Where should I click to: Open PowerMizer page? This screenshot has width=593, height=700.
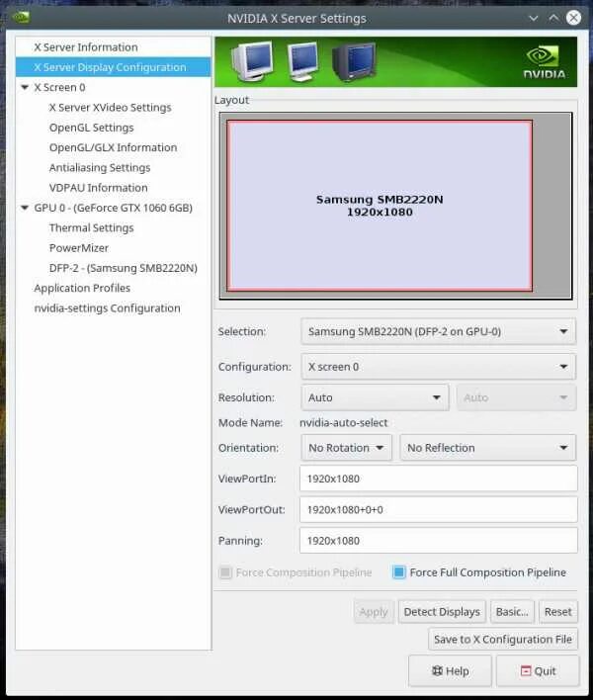(x=79, y=248)
